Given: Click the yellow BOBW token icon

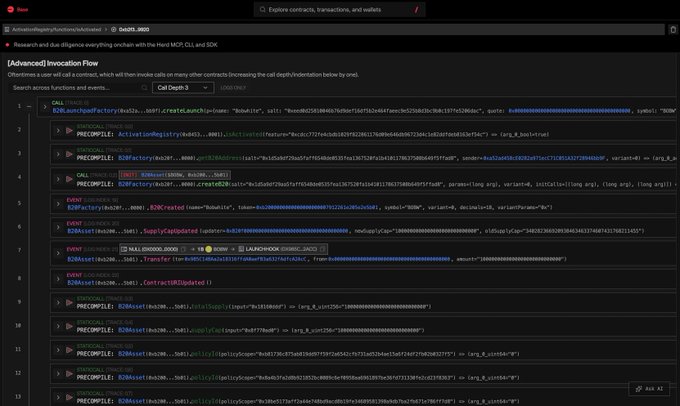Looking at the screenshot, I should [209, 249].
